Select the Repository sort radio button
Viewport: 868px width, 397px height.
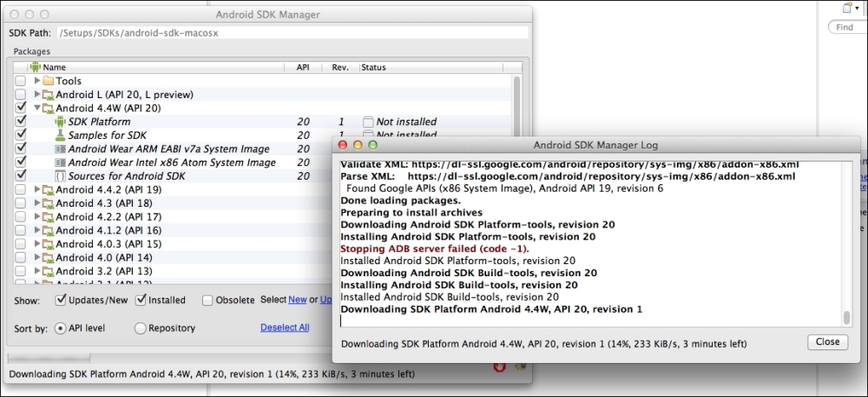pyautogui.click(x=140, y=328)
